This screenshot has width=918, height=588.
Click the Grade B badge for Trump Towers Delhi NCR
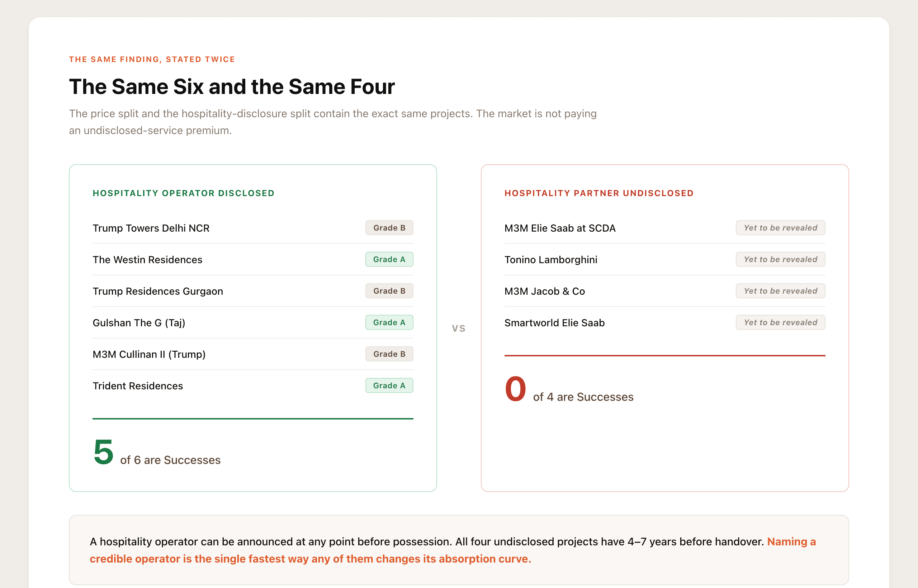[x=389, y=228]
